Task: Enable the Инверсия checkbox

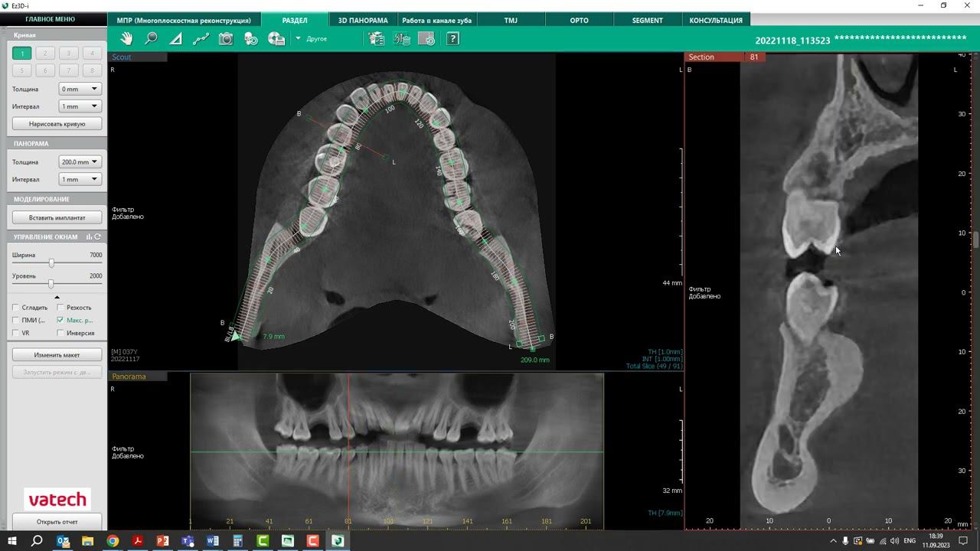Action: [x=60, y=334]
